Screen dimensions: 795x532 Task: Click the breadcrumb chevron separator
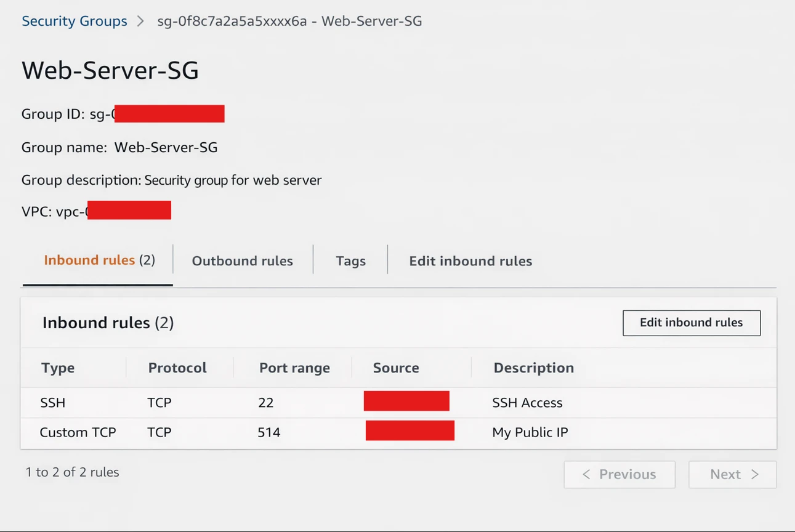pyautogui.click(x=141, y=21)
